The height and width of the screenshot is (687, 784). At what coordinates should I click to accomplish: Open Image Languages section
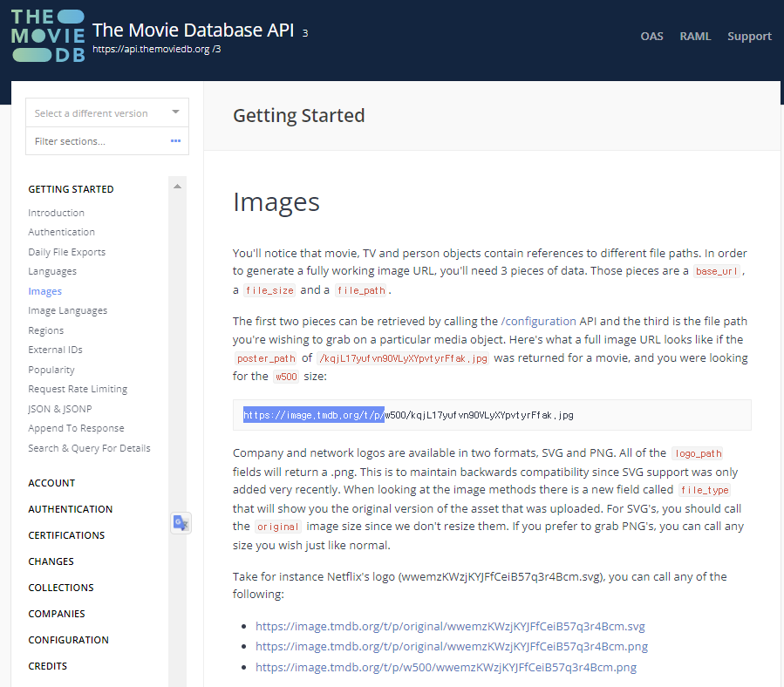(x=67, y=310)
